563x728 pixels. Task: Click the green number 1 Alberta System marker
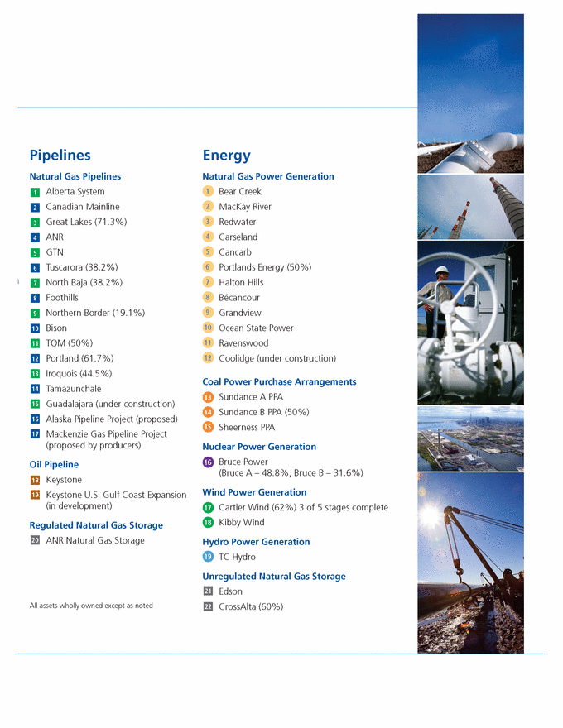pos(35,192)
